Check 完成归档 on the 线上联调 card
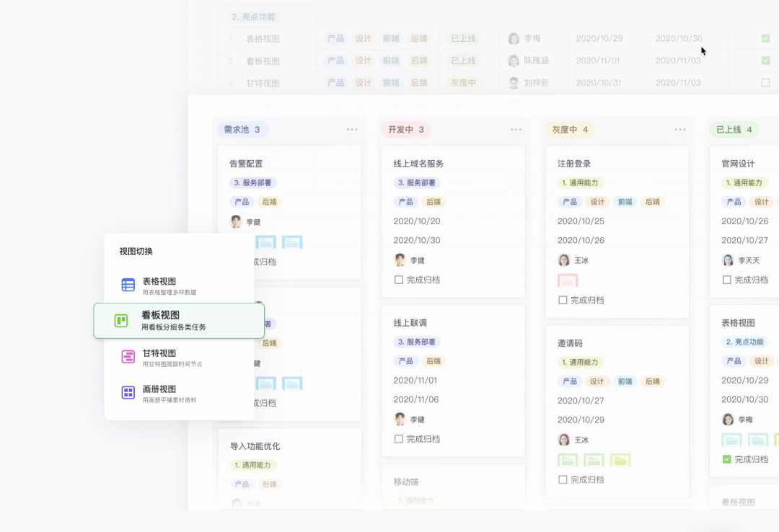The width and height of the screenshot is (779, 532). click(x=398, y=439)
